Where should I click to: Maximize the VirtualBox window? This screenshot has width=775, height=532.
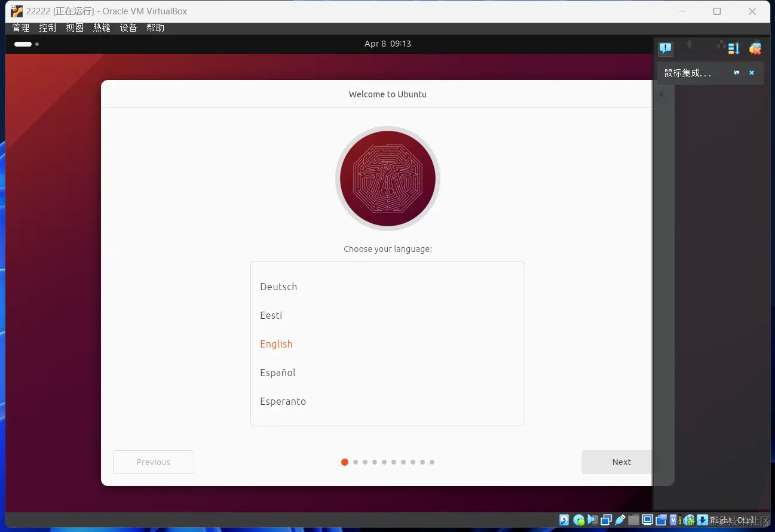[717, 11]
